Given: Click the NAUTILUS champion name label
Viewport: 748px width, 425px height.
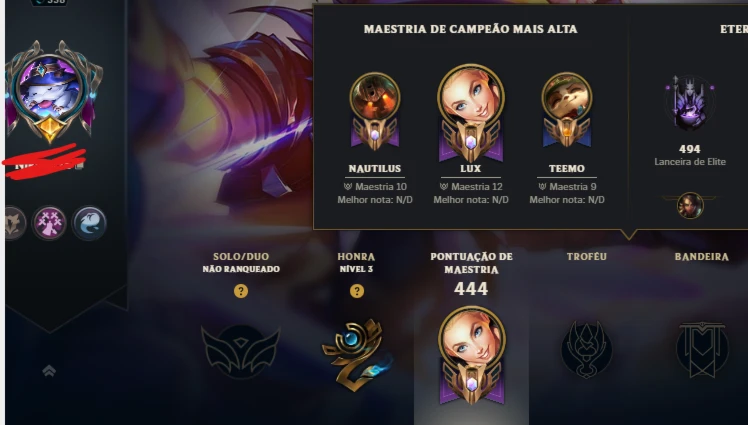Looking at the screenshot, I should pos(374,168).
